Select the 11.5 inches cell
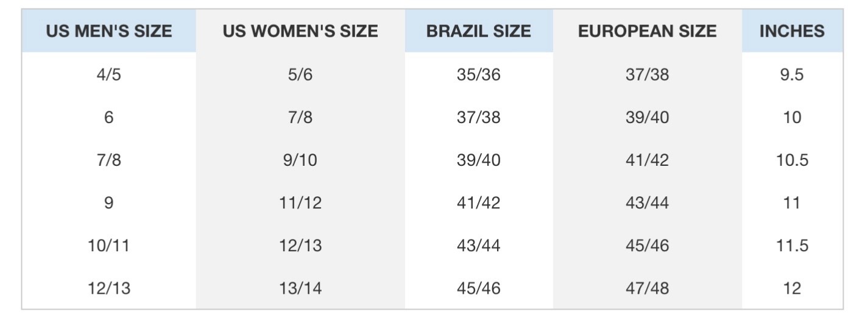Image resolution: width=868 pixels, height=331 pixels. [x=792, y=246]
